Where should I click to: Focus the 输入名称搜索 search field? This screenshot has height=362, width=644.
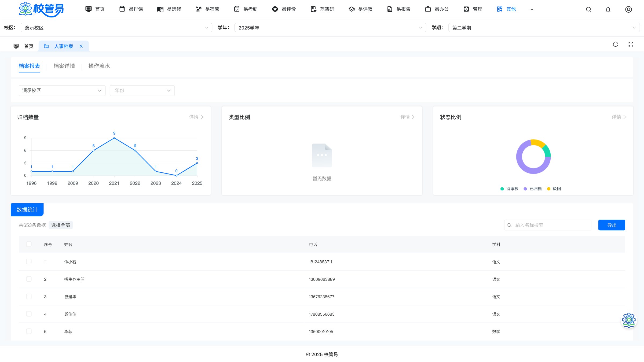click(x=547, y=225)
